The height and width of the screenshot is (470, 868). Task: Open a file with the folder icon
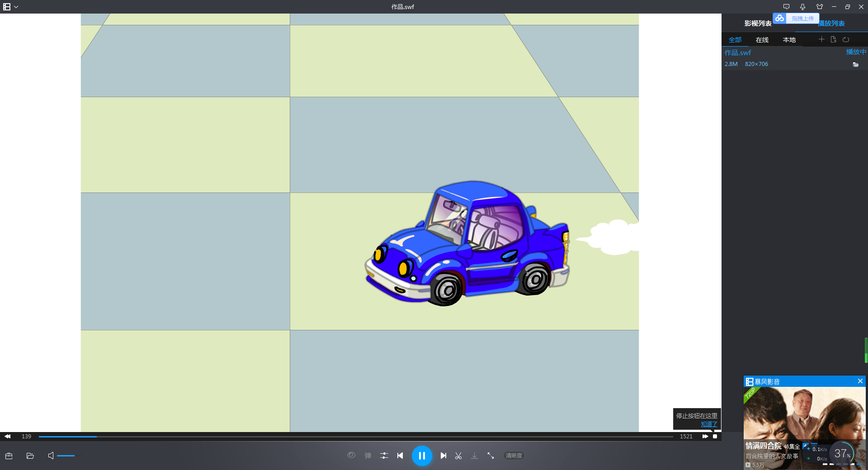tap(30, 456)
